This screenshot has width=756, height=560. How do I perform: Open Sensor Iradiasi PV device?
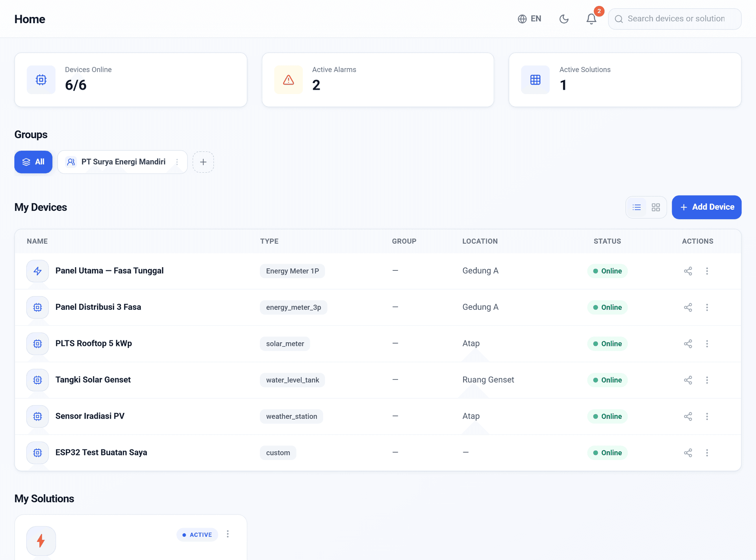90,416
